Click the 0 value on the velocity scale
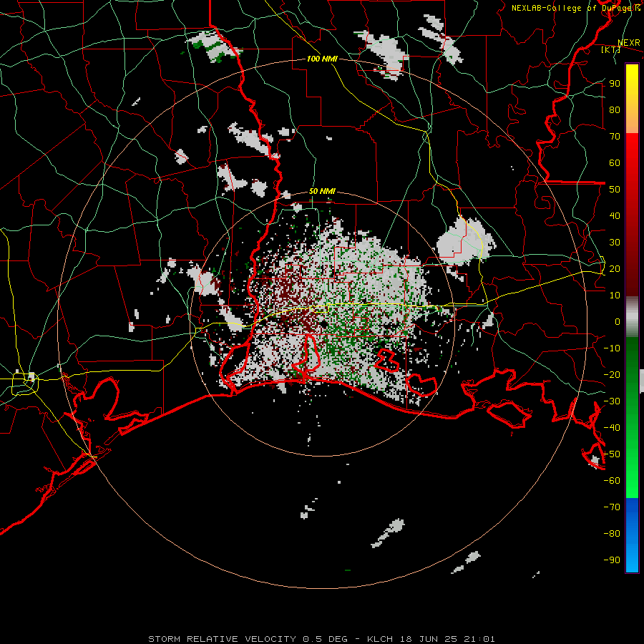Image resolution: width=644 pixels, height=644 pixels. (x=618, y=322)
